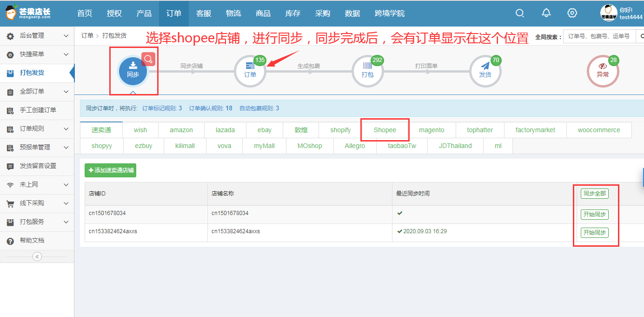Viewport: 644px width, 317px height.
Task: Click the 店铺ID column header
Action: tap(146, 194)
